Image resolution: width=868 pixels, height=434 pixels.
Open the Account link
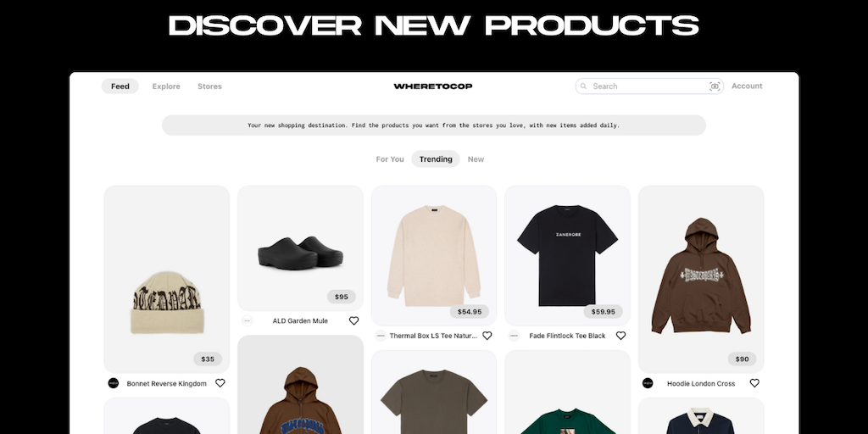pyautogui.click(x=747, y=86)
